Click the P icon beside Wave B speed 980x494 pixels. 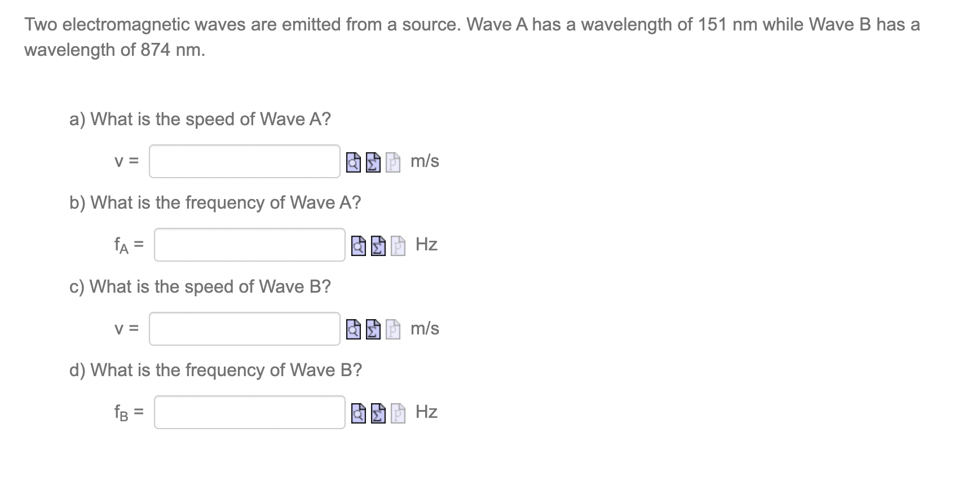392,329
